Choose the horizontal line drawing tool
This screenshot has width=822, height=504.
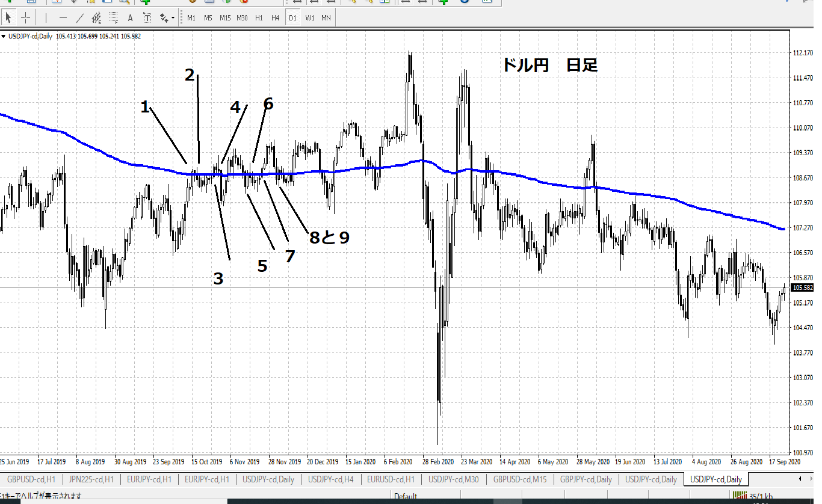[63, 18]
